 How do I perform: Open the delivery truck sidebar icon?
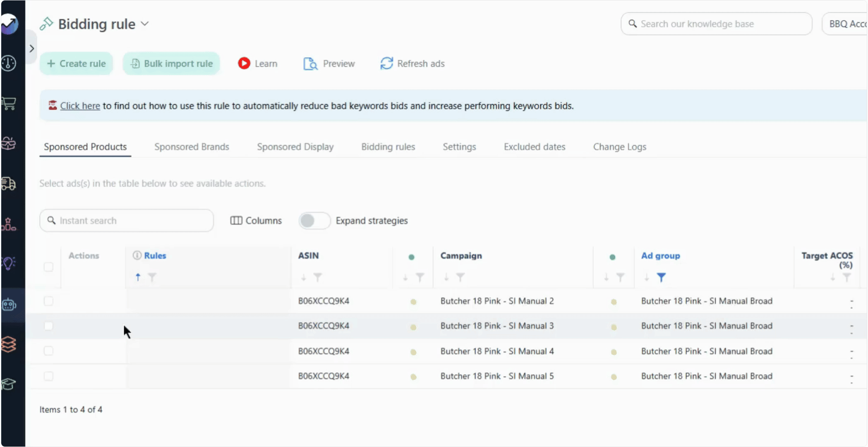coord(9,183)
